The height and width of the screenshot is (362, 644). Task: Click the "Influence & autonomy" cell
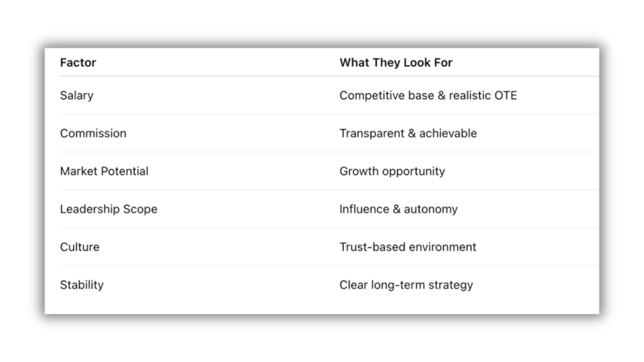tap(398, 209)
